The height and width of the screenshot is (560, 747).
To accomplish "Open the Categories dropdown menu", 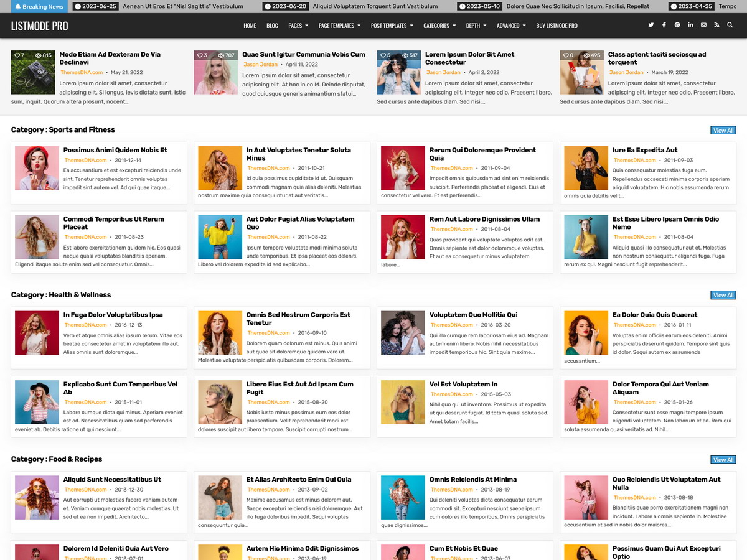I will [439, 26].
